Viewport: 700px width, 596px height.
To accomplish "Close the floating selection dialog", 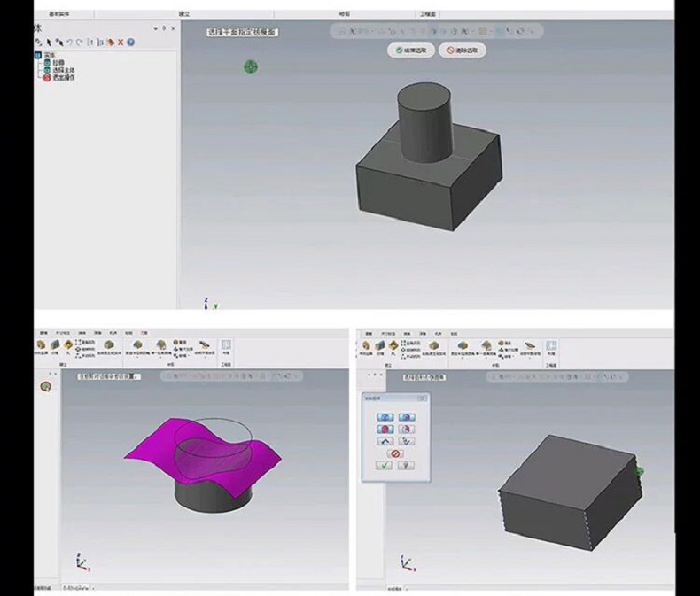I will click(423, 399).
